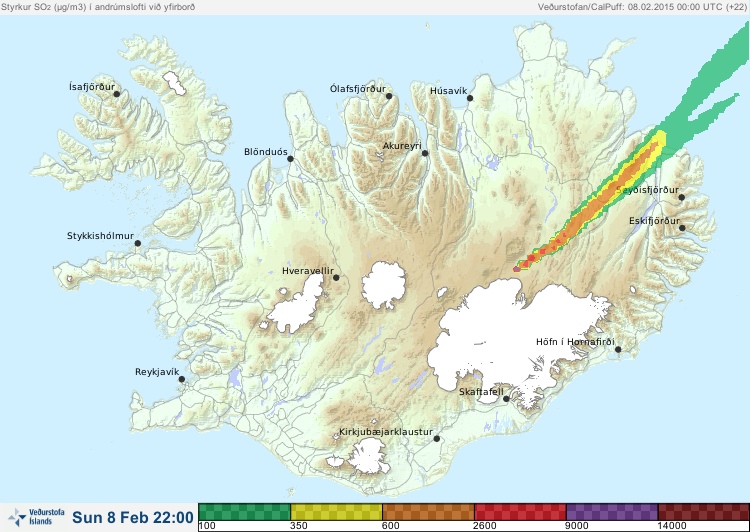Click the legend value 2600

coord(485,526)
